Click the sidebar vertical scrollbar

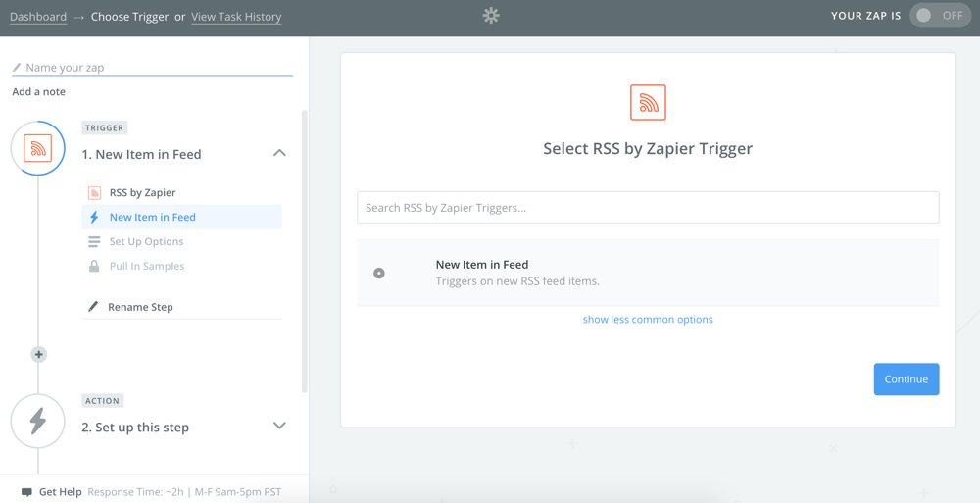click(x=305, y=251)
